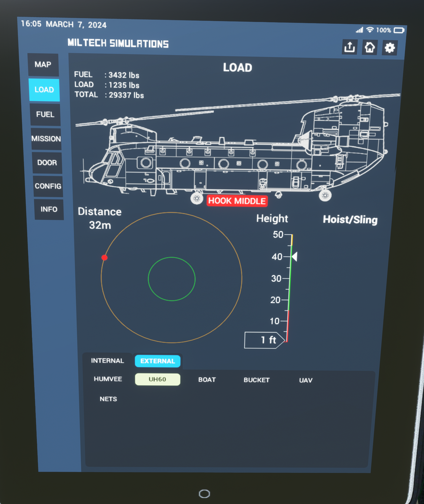This screenshot has width=424, height=504.
Task: Toggle the HOOK MIDDLE indicator
Action: coord(237,201)
